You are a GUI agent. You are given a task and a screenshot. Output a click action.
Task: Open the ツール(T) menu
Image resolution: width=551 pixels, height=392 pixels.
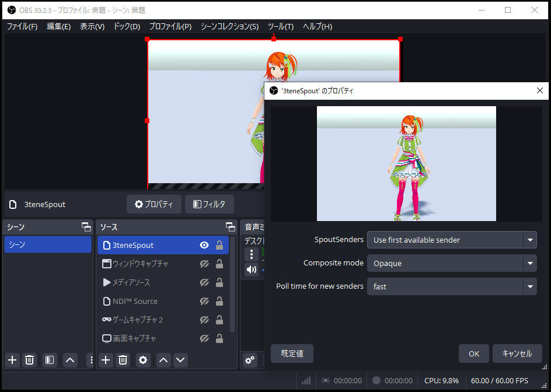tap(280, 26)
